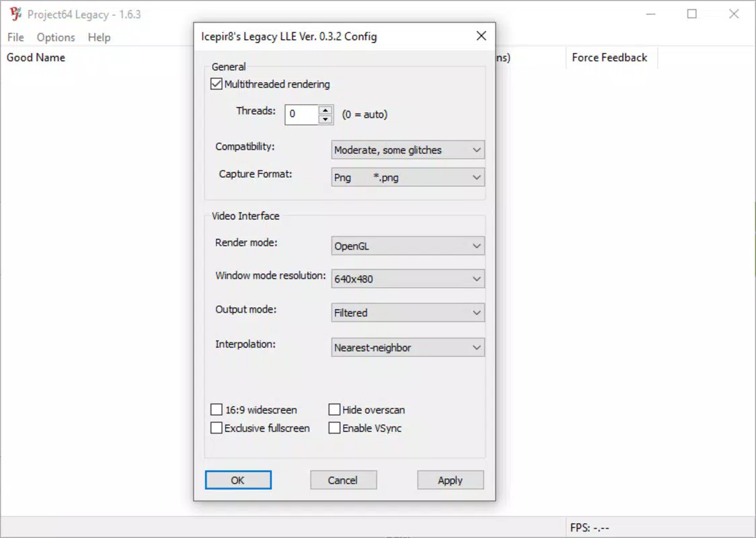Click the "General" group label
Viewport: 756px width, 538px height.
pos(229,67)
